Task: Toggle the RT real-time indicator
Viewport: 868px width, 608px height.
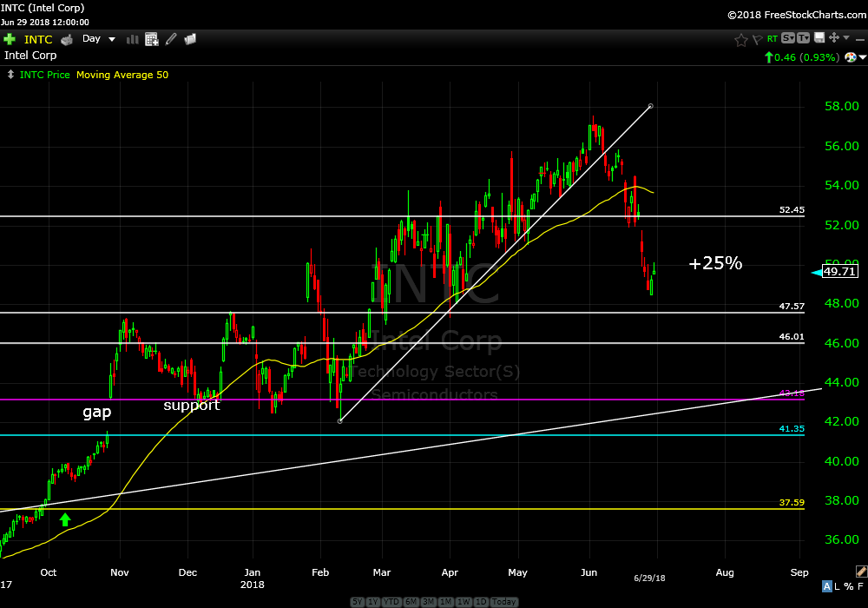Action: [771, 39]
